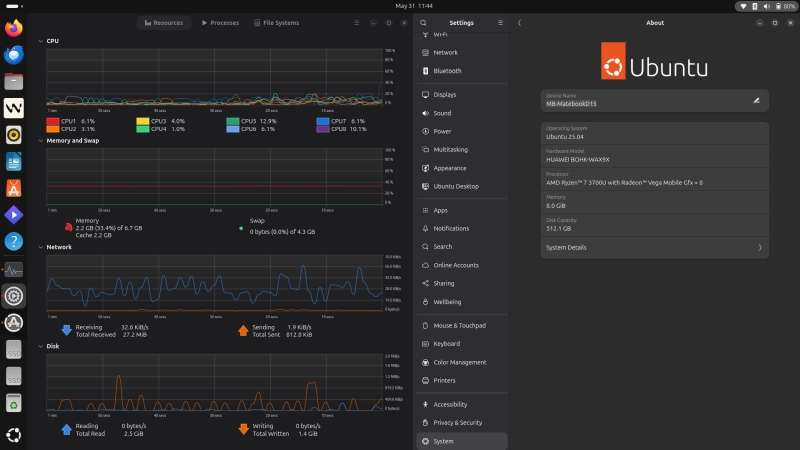The width and height of the screenshot is (800, 450).
Task: Collapse the Disk section
Action: tap(41, 346)
